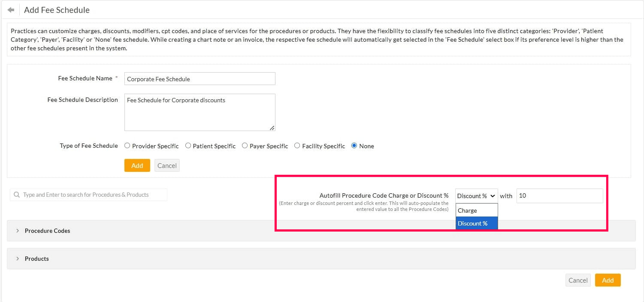
Task: Click Cancel at the bottom of the page
Action: [x=577, y=280]
